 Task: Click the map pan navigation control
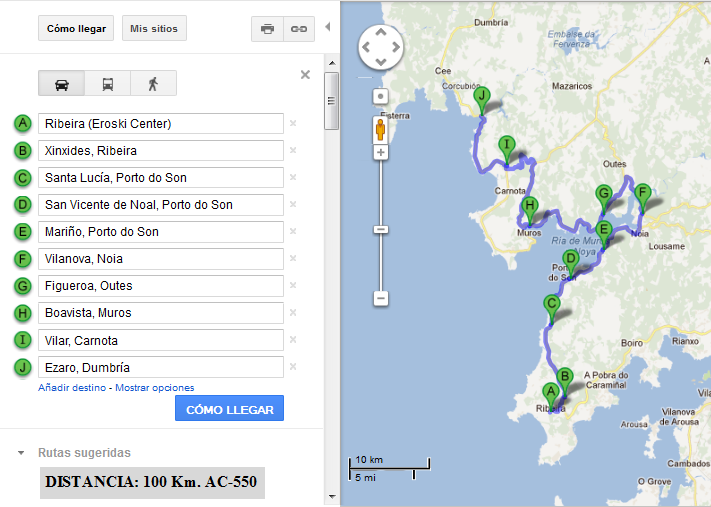381,46
